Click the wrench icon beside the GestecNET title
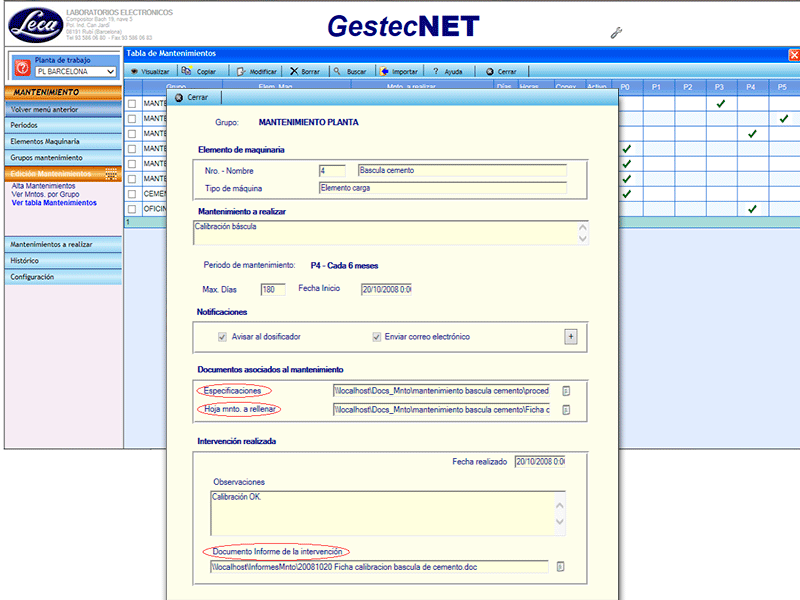The width and height of the screenshot is (800, 600). coord(616,33)
